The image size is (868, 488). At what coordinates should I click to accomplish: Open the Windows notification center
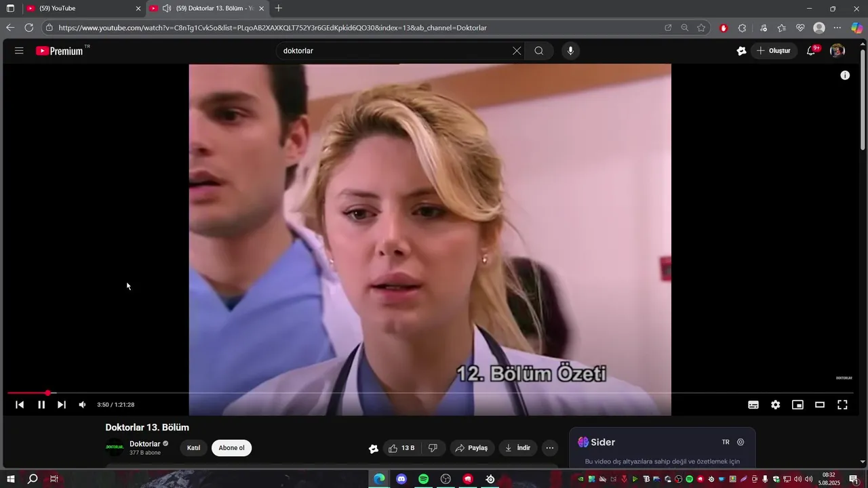point(854,479)
